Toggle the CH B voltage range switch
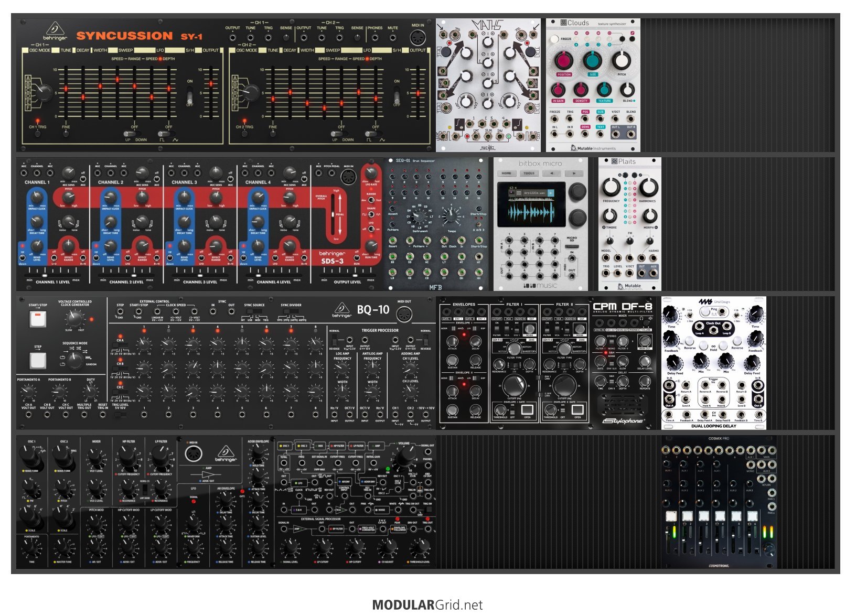Screen dimensions: 856x616 point(120,369)
